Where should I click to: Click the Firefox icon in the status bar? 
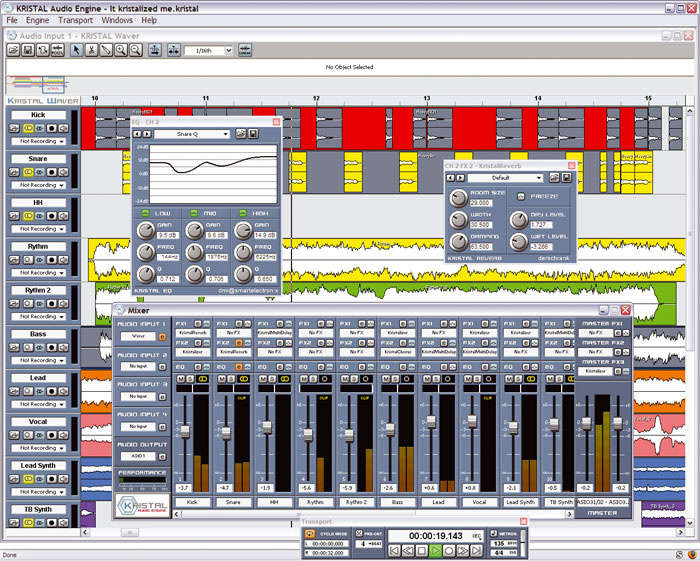[x=692, y=555]
